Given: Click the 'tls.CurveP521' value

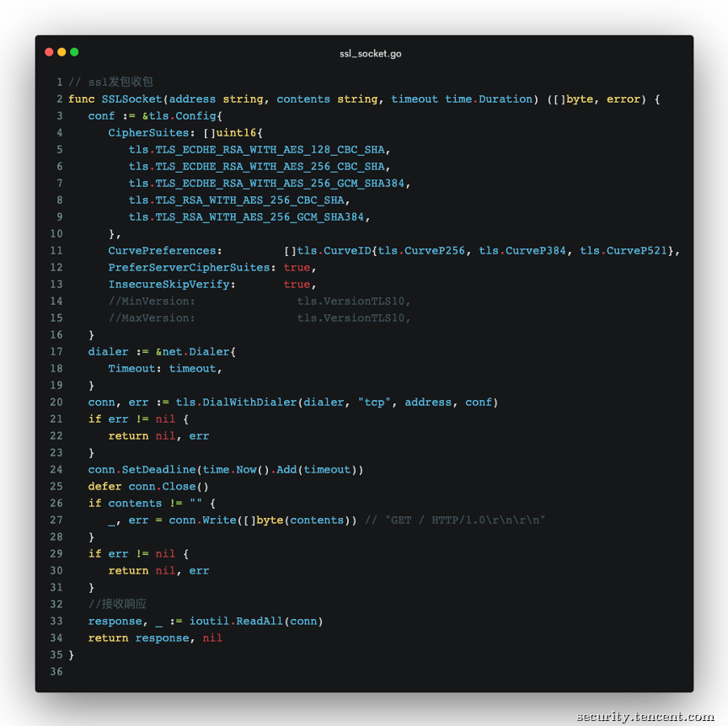Looking at the screenshot, I should click(x=624, y=251).
